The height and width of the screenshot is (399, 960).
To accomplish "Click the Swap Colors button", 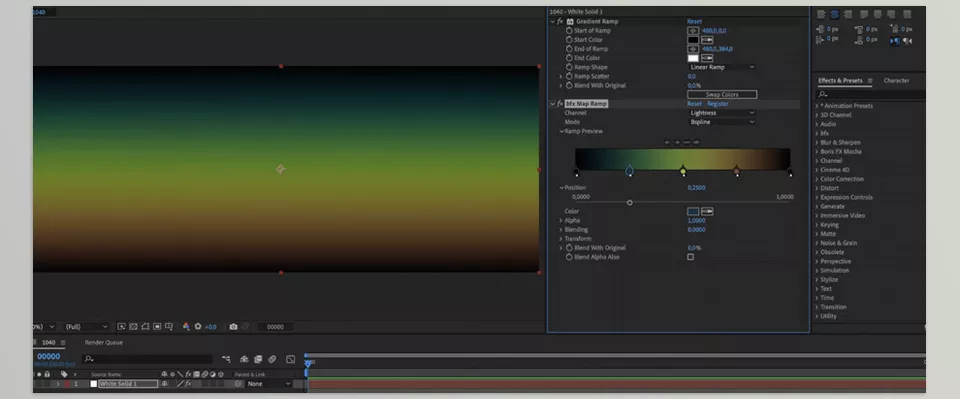I will point(722,95).
